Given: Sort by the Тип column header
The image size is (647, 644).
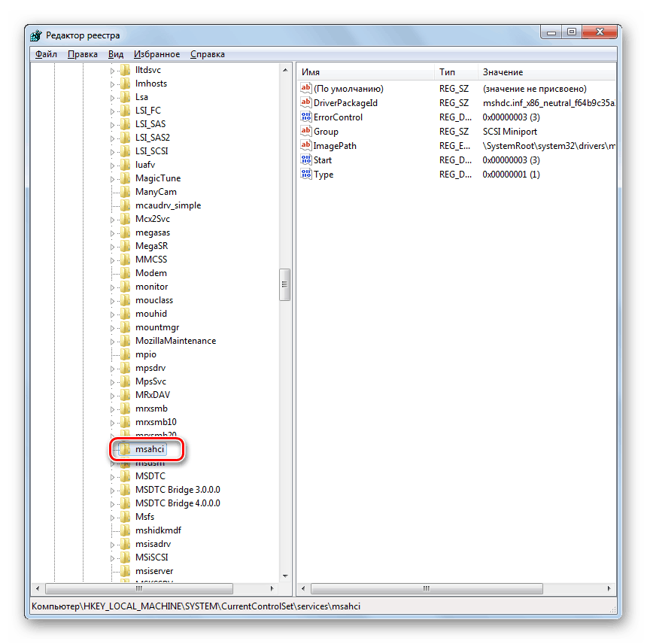Looking at the screenshot, I should pos(456,72).
